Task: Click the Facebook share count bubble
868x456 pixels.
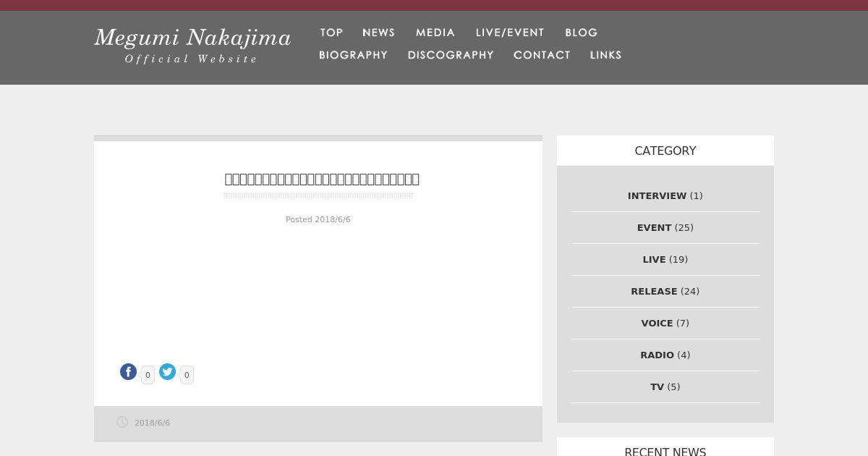Action: [148, 375]
